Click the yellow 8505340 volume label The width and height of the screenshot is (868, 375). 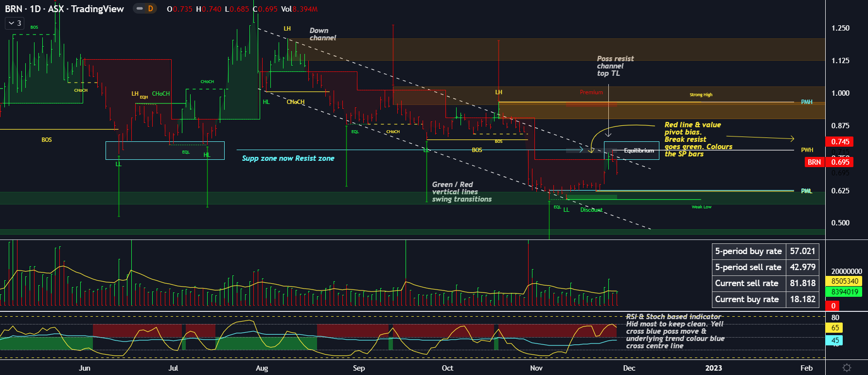(845, 281)
